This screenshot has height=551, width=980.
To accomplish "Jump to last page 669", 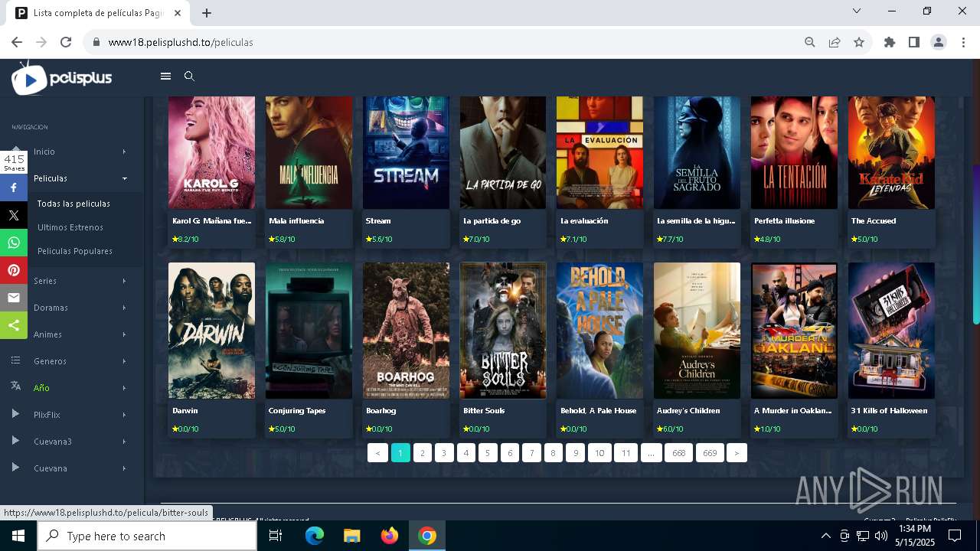I will tap(710, 453).
